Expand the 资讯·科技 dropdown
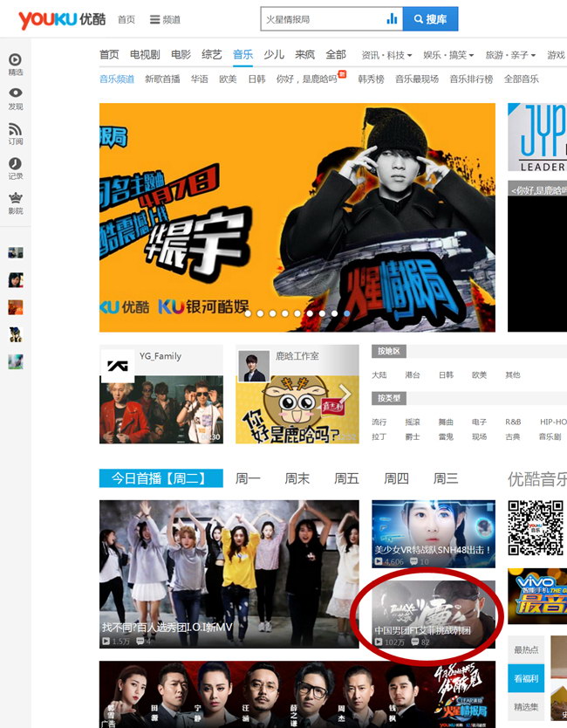 [x=386, y=55]
